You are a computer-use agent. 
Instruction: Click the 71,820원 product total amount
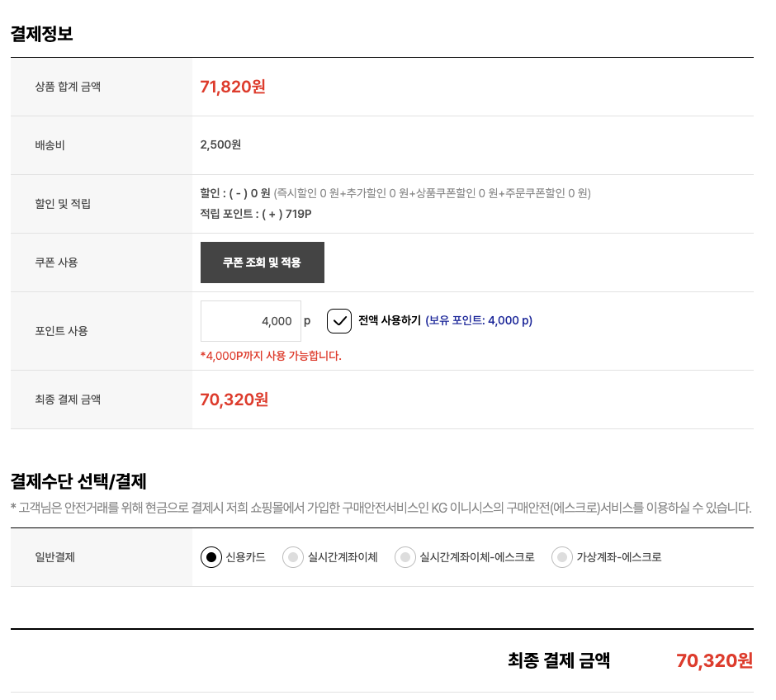point(233,87)
